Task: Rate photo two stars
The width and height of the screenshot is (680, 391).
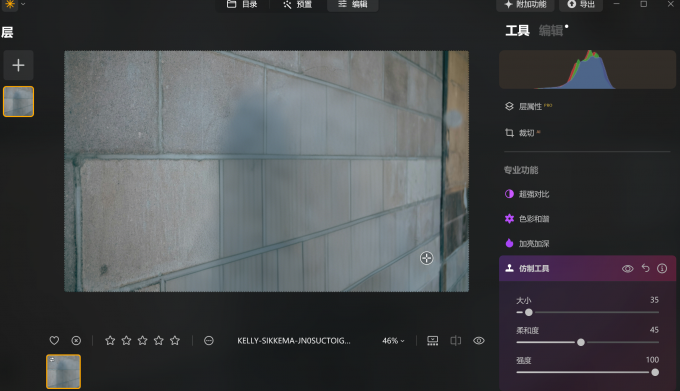Action: pos(126,341)
